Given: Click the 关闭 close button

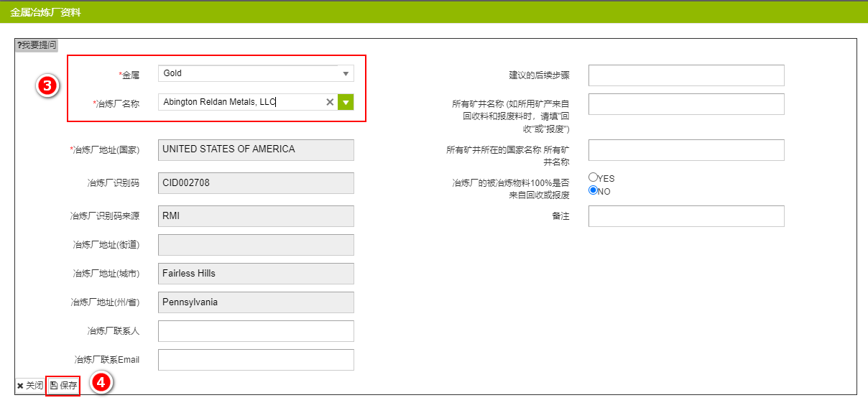Looking at the screenshot, I should pos(30,386).
